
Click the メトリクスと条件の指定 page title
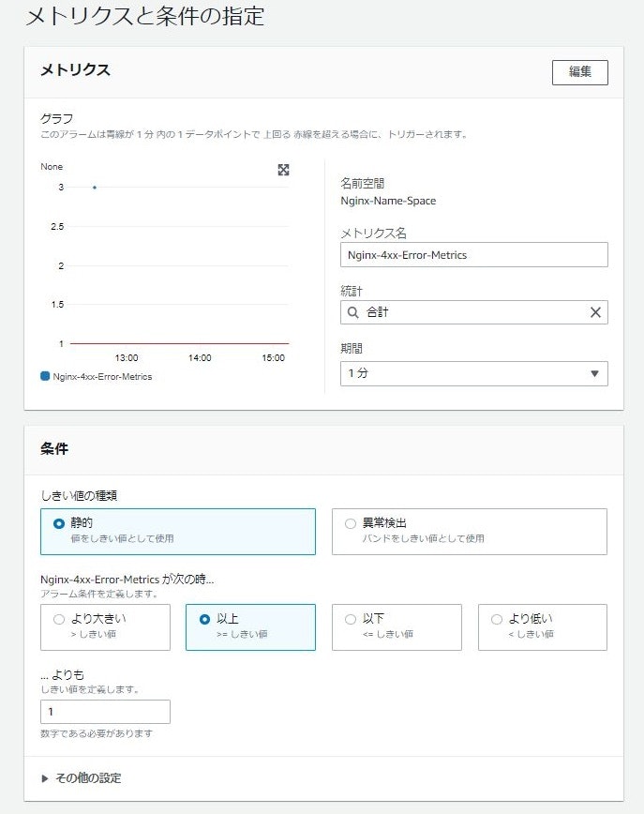click(144, 16)
